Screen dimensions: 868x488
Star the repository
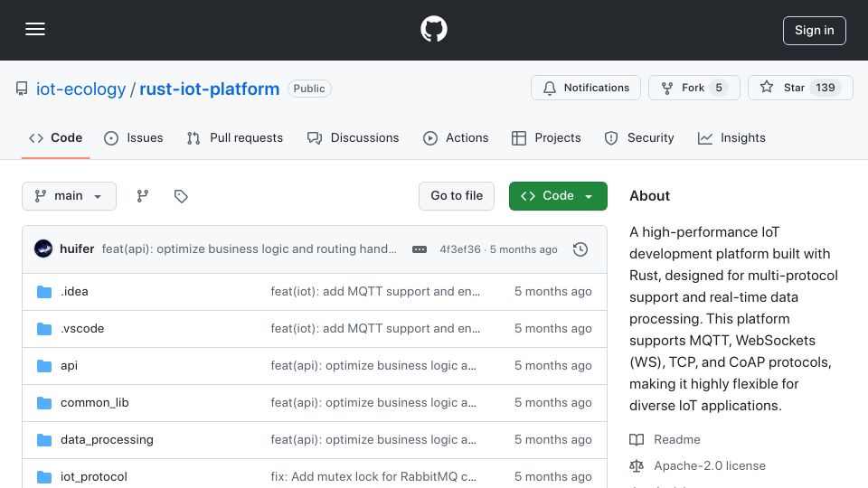[x=800, y=88]
